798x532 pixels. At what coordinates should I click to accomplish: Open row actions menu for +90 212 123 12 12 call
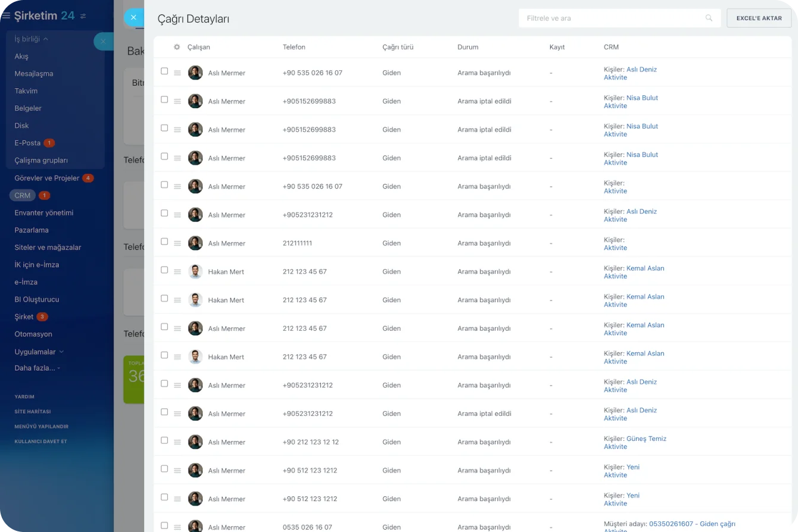click(x=177, y=442)
